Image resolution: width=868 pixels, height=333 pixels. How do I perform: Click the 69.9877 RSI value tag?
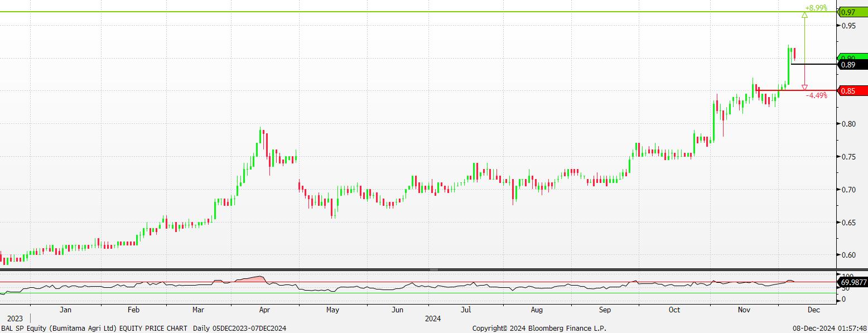pyautogui.click(x=852, y=283)
